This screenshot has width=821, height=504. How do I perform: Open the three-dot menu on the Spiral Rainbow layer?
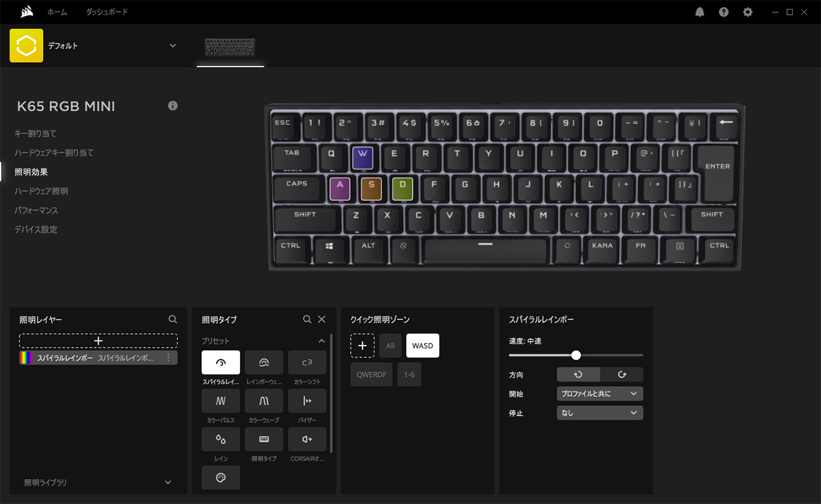(x=169, y=358)
